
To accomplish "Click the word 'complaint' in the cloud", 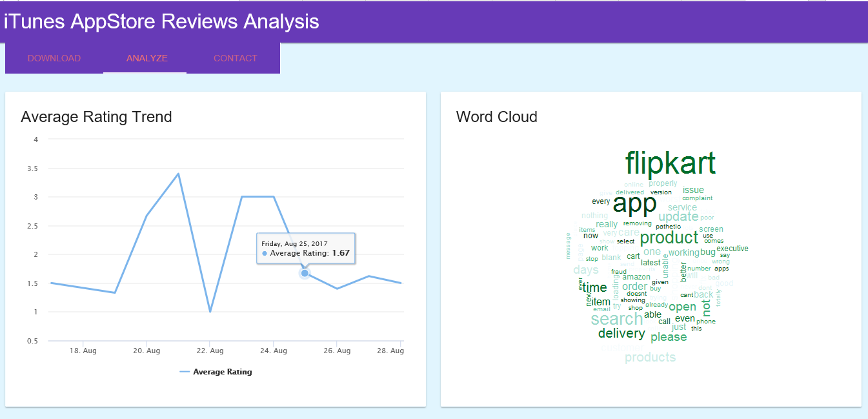I will coord(698,198).
